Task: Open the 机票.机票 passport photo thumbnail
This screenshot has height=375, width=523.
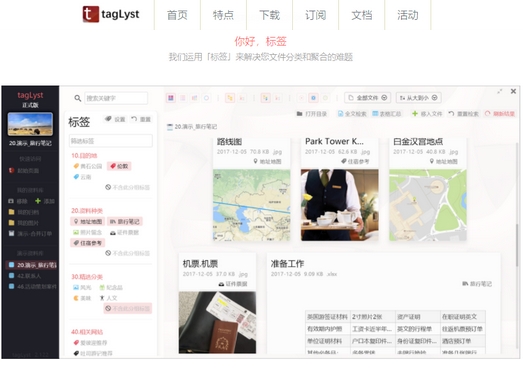Action: pyautogui.click(x=217, y=322)
